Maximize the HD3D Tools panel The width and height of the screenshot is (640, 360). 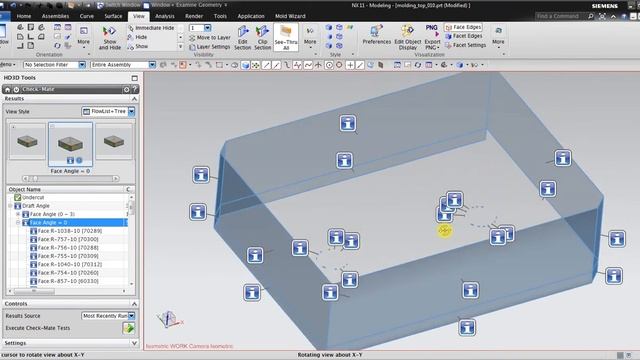pos(135,78)
